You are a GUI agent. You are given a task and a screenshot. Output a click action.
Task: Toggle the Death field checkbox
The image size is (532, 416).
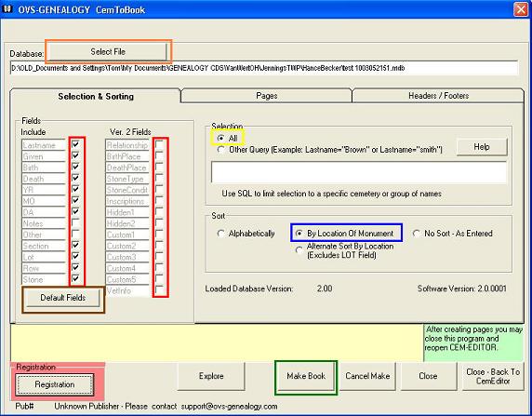[x=75, y=178]
